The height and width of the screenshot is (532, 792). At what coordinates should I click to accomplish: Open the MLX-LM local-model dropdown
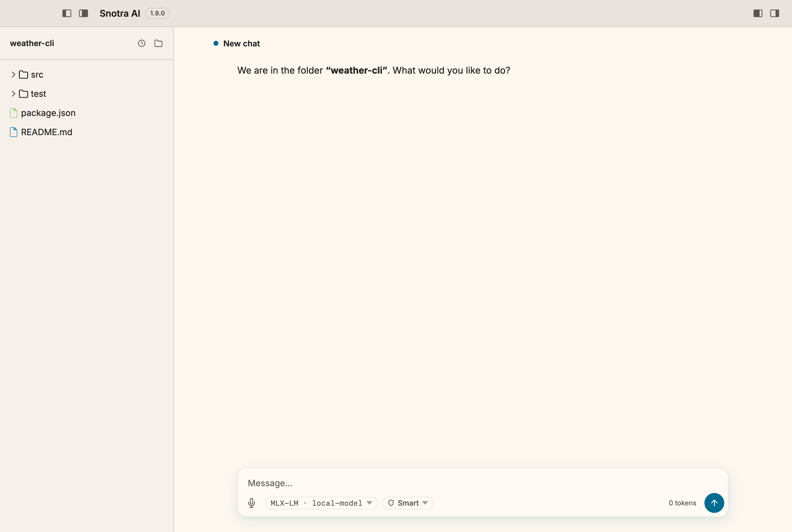tap(321, 503)
